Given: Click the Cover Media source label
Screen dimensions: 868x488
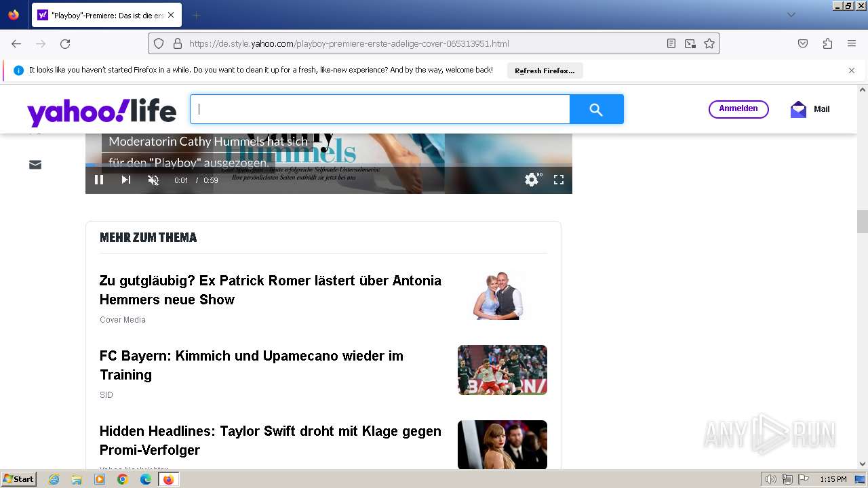Looking at the screenshot, I should click(x=123, y=320).
